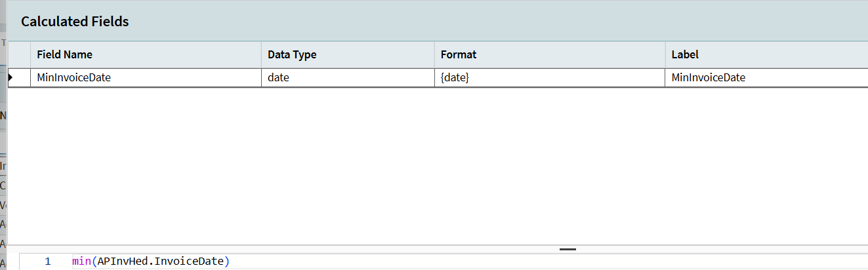Viewport: 868px width, 270px height.
Task: Edit the MinInvoiceDate Label cell
Action: [x=708, y=77]
